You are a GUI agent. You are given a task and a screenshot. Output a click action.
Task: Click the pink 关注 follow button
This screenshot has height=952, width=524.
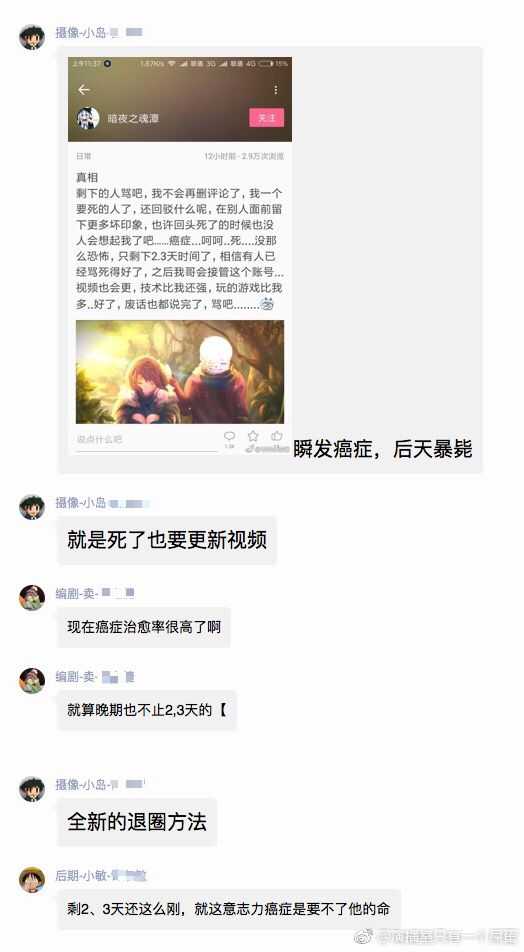point(267,118)
